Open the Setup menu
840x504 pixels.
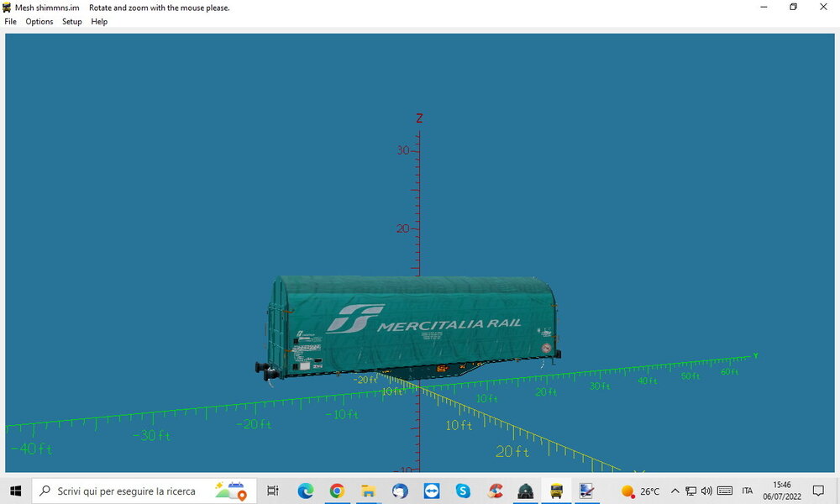click(71, 22)
